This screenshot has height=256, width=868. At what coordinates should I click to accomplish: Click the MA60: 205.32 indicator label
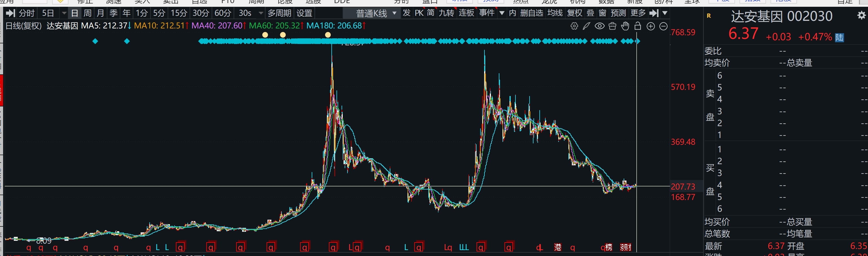click(x=276, y=26)
